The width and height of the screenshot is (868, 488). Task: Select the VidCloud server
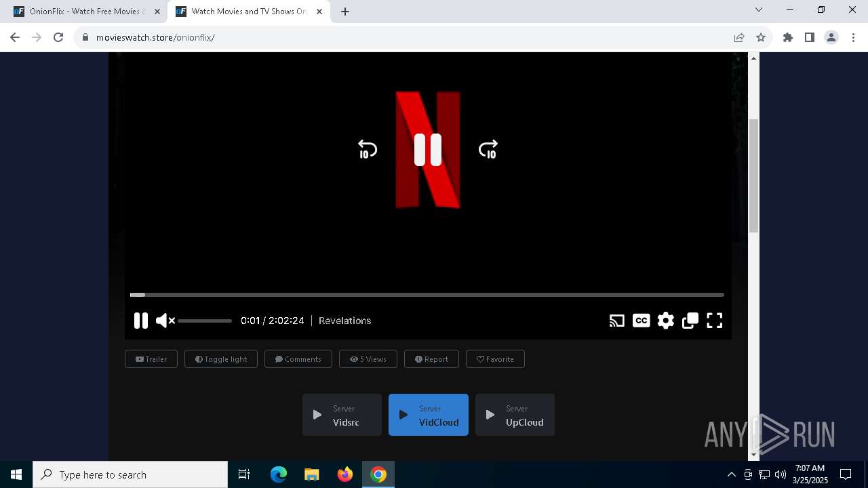click(429, 415)
